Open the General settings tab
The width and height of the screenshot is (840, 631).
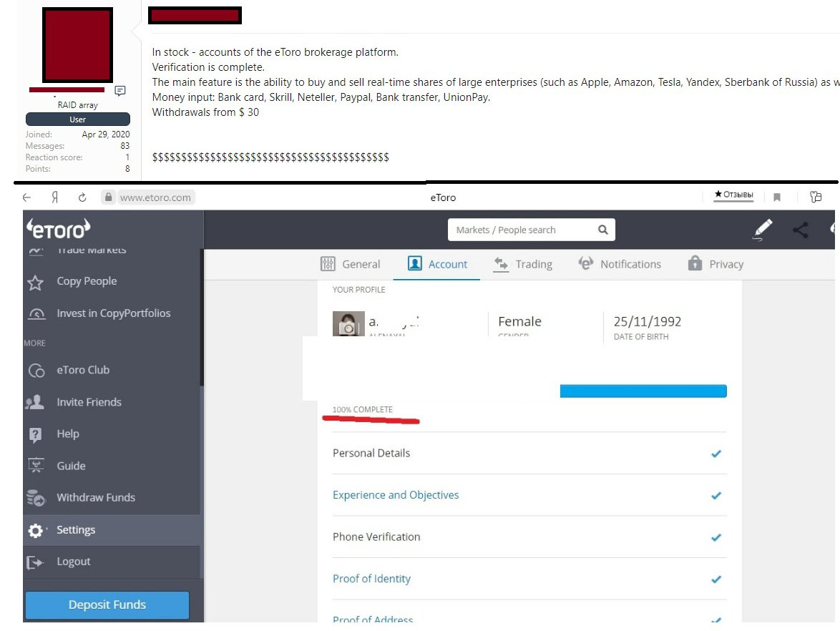pyautogui.click(x=351, y=264)
